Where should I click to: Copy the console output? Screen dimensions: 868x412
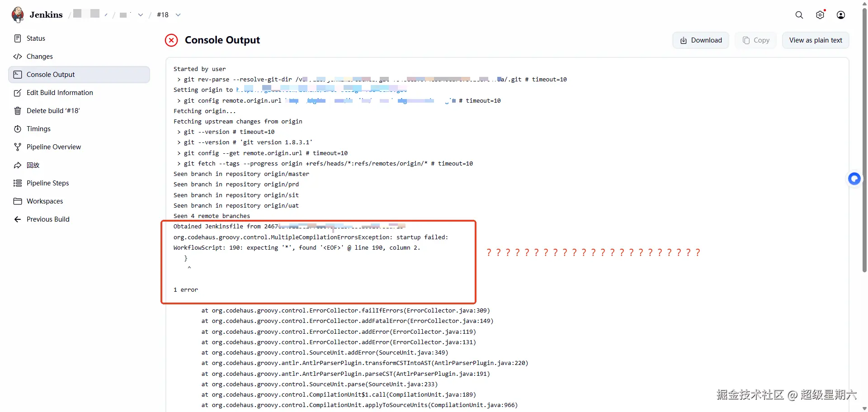point(755,40)
